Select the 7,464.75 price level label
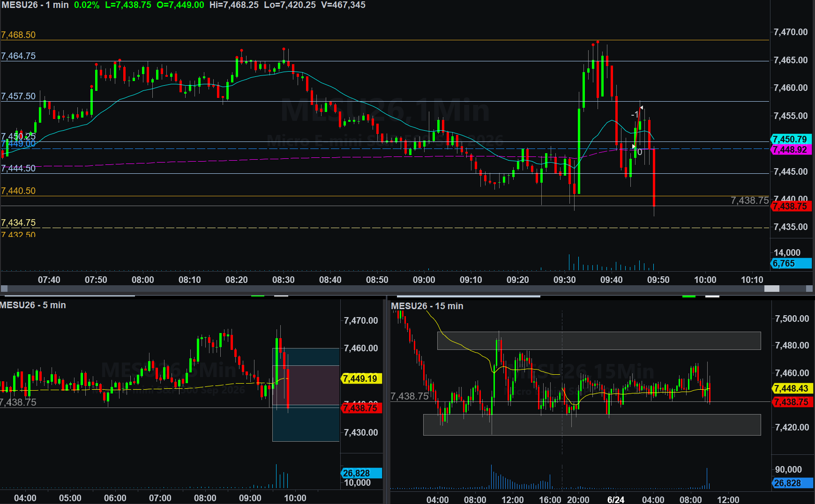The width and height of the screenshot is (815, 504). 18,56
